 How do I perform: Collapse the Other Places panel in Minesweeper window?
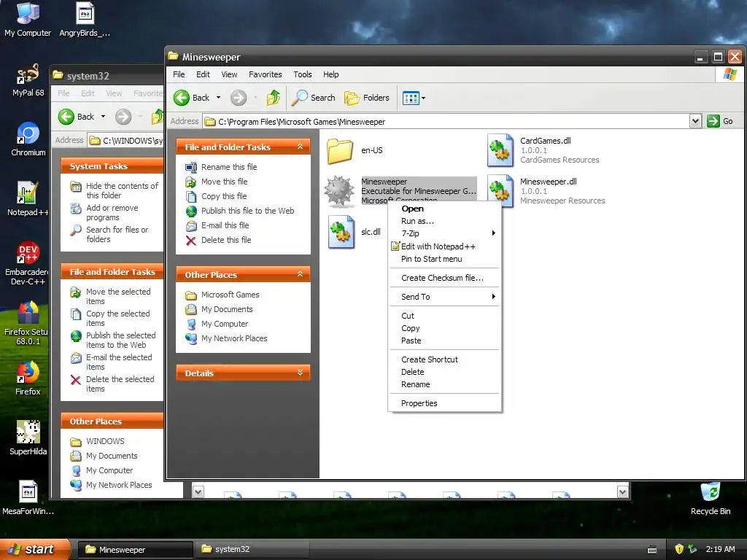300,274
